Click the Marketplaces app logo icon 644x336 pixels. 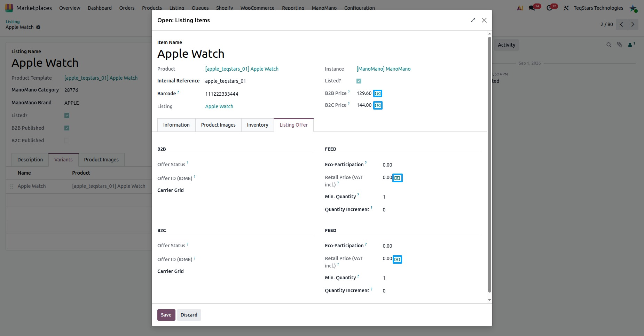tap(9, 8)
